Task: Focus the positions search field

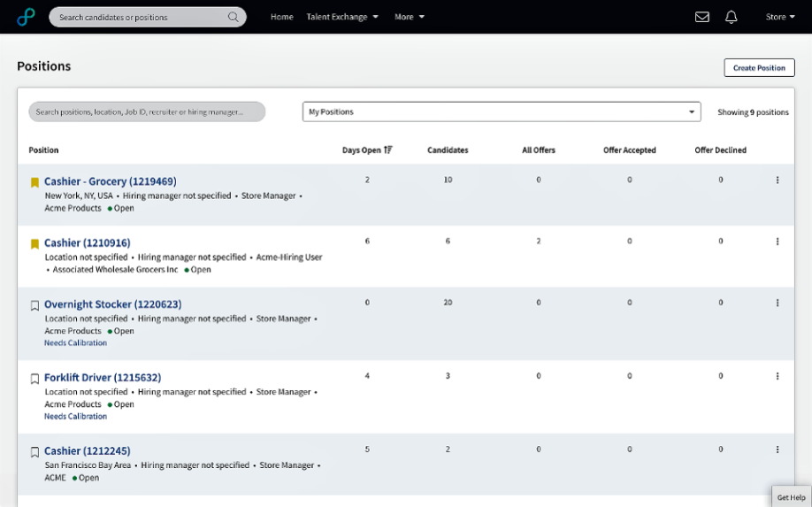Action: tap(147, 111)
